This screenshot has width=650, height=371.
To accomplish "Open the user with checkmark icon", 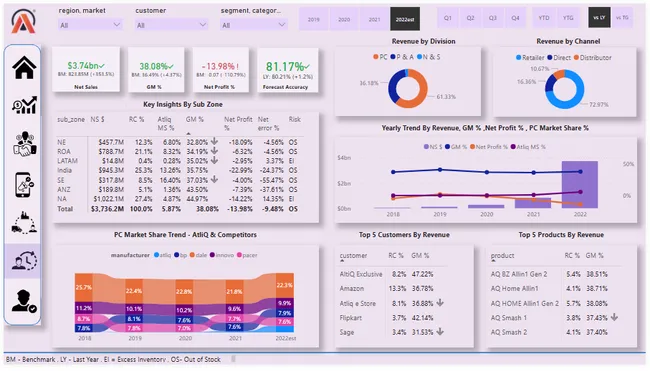I will (24, 301).
